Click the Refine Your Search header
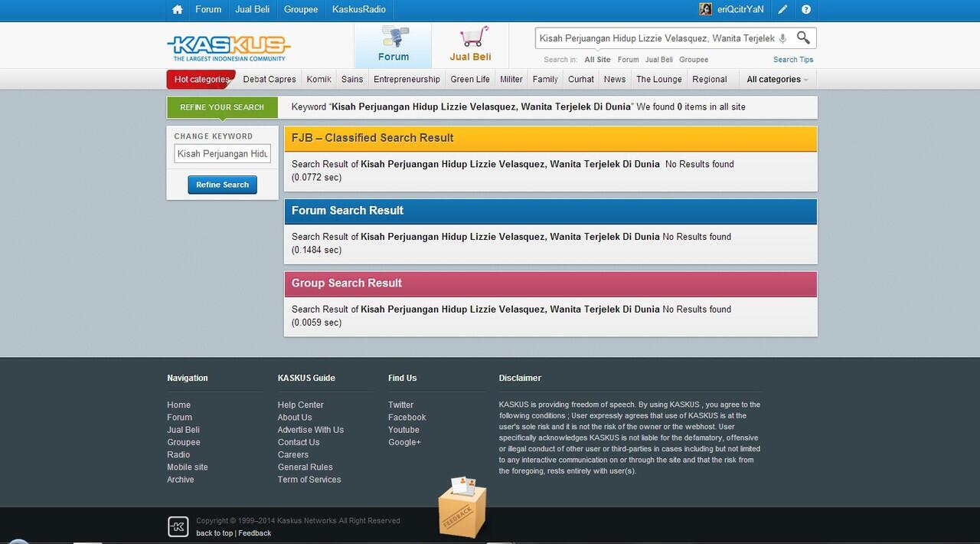980x544 pixels. click(222, 107)
